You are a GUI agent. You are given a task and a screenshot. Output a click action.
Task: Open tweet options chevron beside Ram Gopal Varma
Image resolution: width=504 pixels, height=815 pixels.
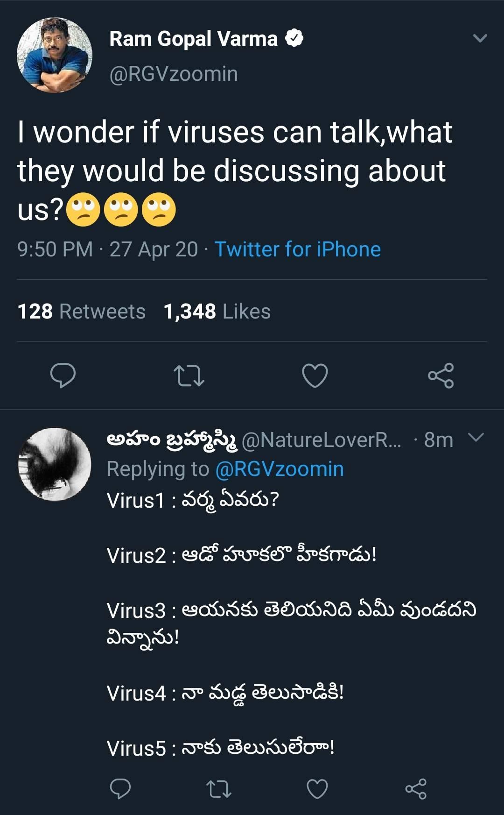point(480,38)
